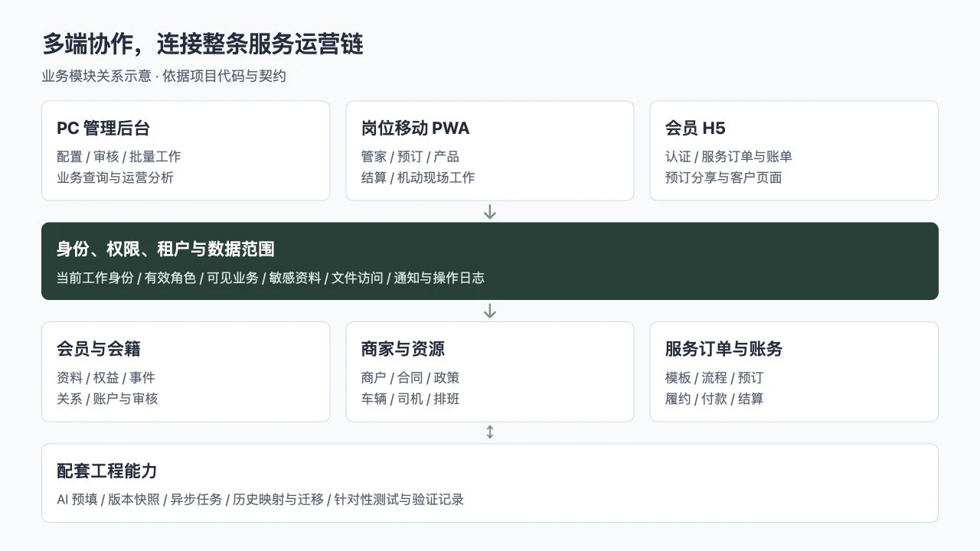Screen dimensions: 980x551
Task: Select the line "资料 / 权益 / 事件"
Action: [x=106, y=378]
